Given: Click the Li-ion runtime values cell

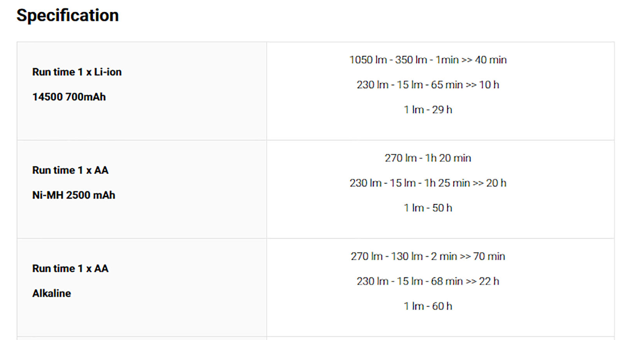Looking at the screenshot, I should [x=440, y=91].
